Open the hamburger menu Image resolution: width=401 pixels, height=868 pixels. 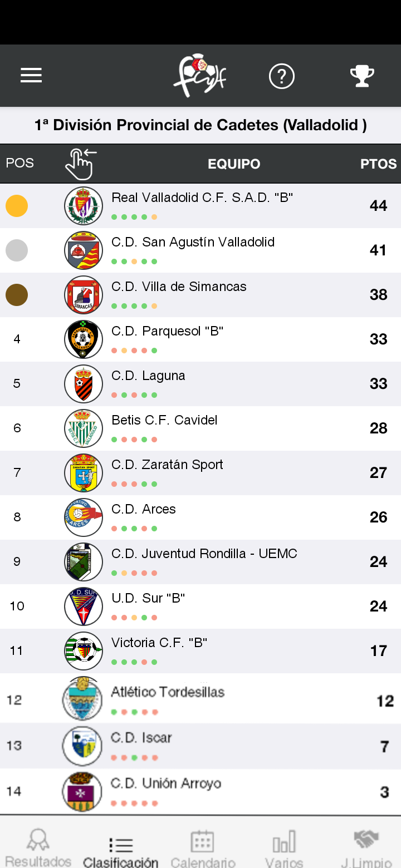[31, 76]
